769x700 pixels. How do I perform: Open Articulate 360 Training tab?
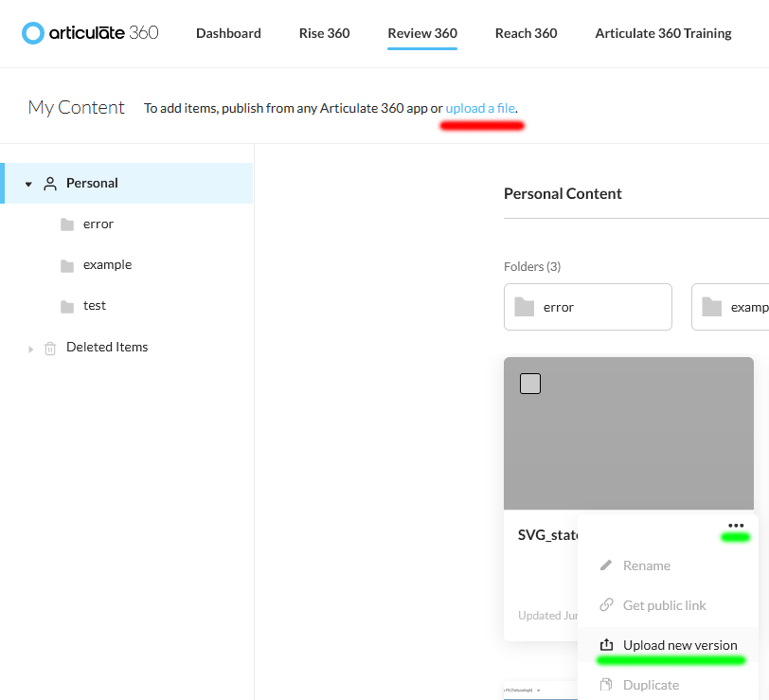coord(663,33)
